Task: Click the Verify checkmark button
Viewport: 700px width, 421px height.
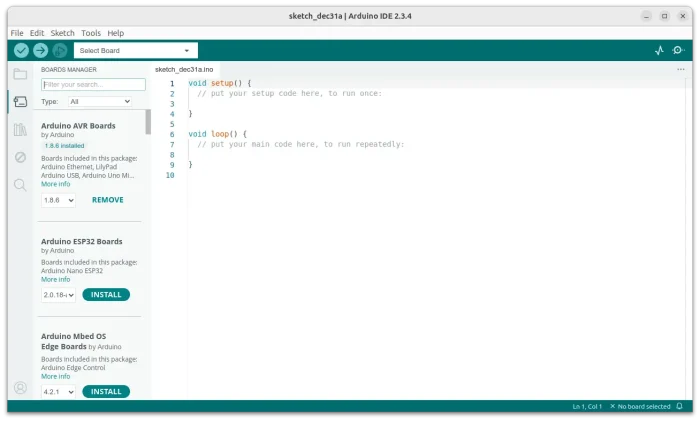Action: tap(21, 50)
